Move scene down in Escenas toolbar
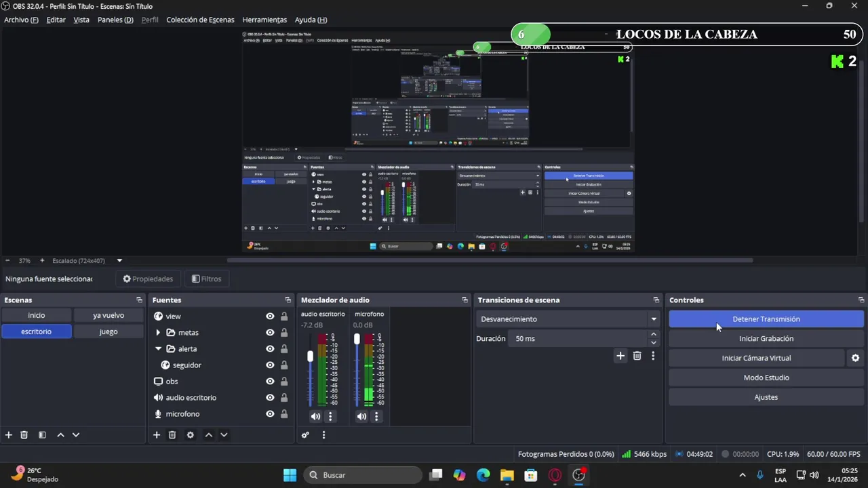The image size is (868, 488). 76,435
